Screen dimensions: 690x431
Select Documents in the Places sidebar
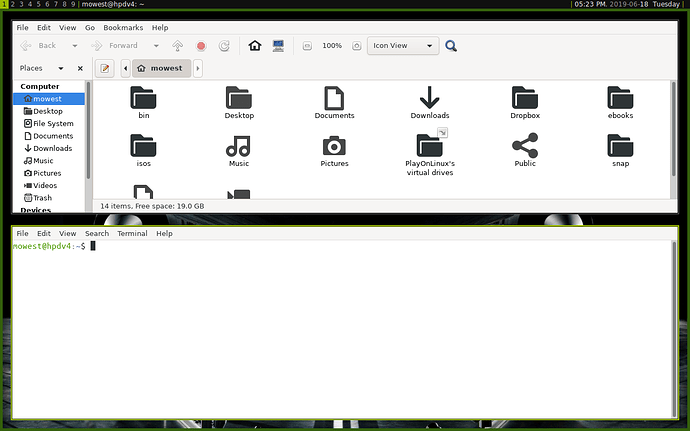(x=49, y=136)
